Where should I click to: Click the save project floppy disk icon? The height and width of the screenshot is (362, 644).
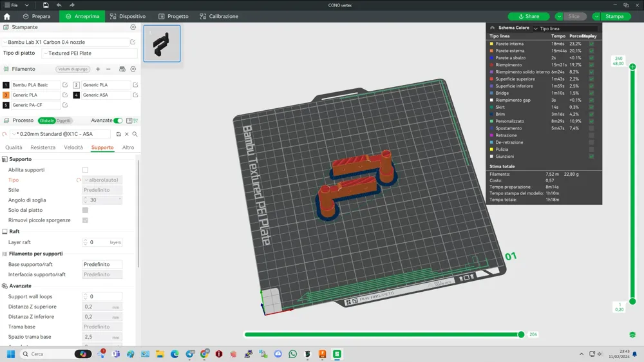pos(46,5)
